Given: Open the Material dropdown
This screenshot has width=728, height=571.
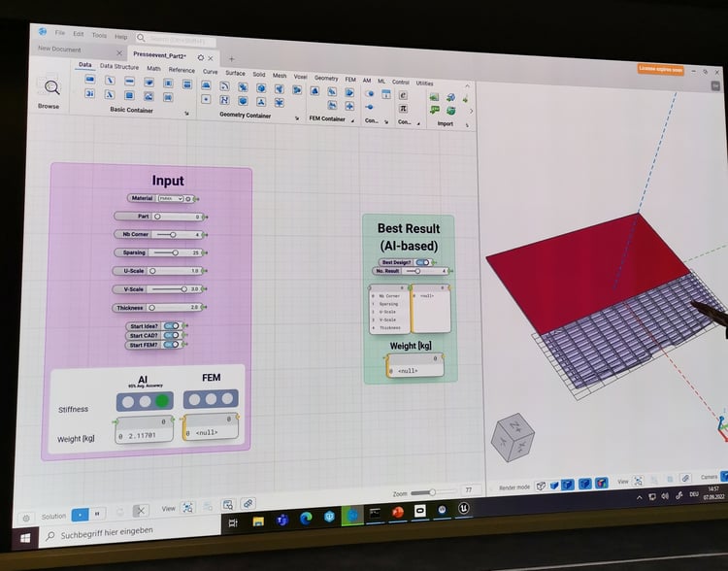Looking at the screenshot, I should [x=170, y=198].
